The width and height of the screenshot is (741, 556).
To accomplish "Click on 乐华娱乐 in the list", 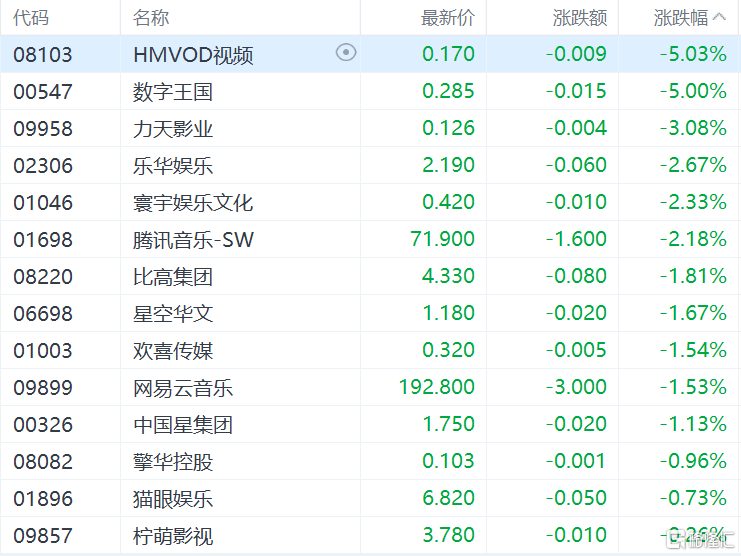I will 173,165.
